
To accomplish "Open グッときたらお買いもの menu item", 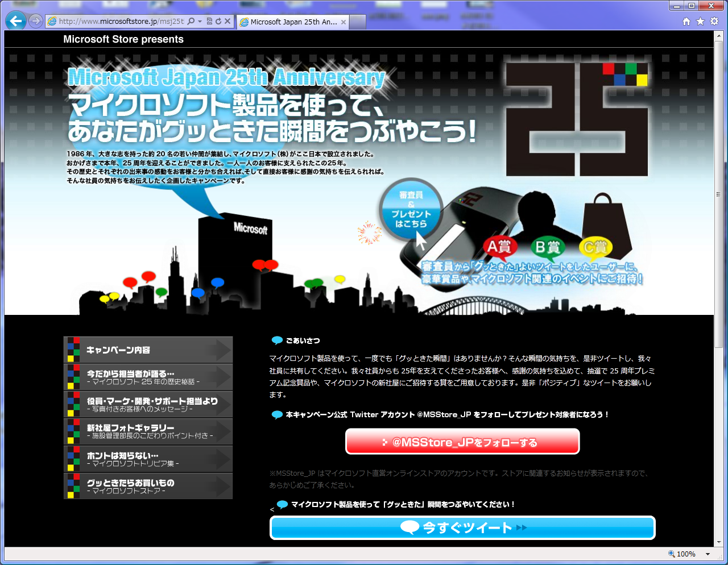I will point(148,486).
